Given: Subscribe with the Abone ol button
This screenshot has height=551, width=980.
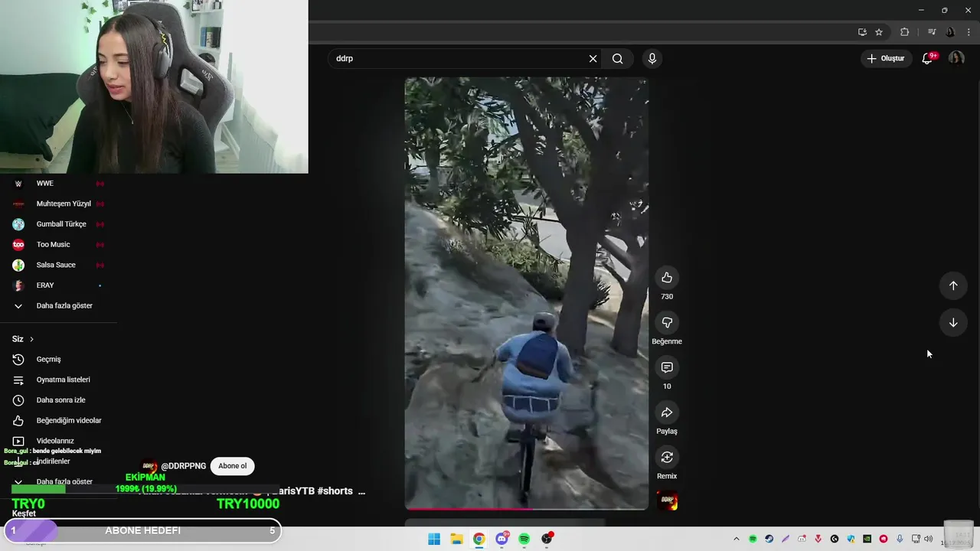Looking at the screenshot, I should point(233,466).
